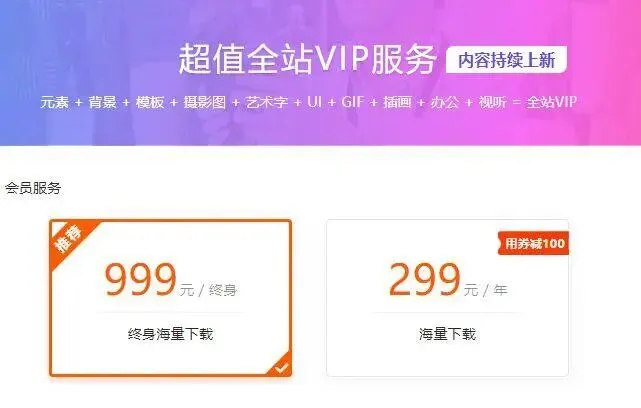Click 艺术字 in the banner list
641x408 pixels.
point(267,102)
